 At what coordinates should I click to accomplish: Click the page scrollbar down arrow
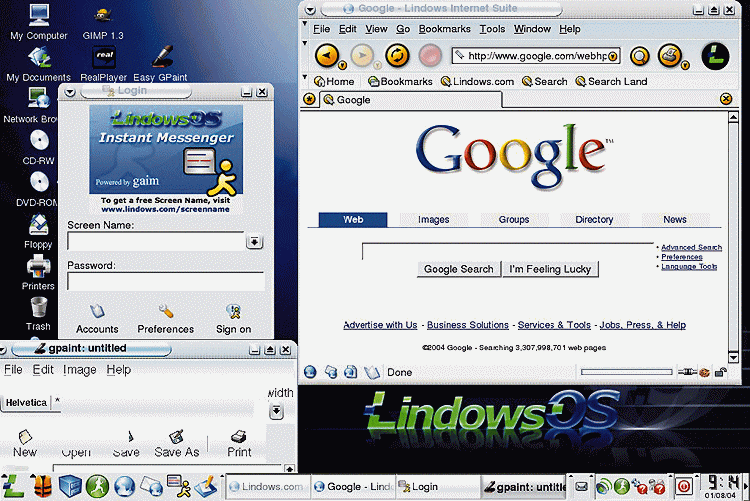pyautogui.click(x=733, y=357)
